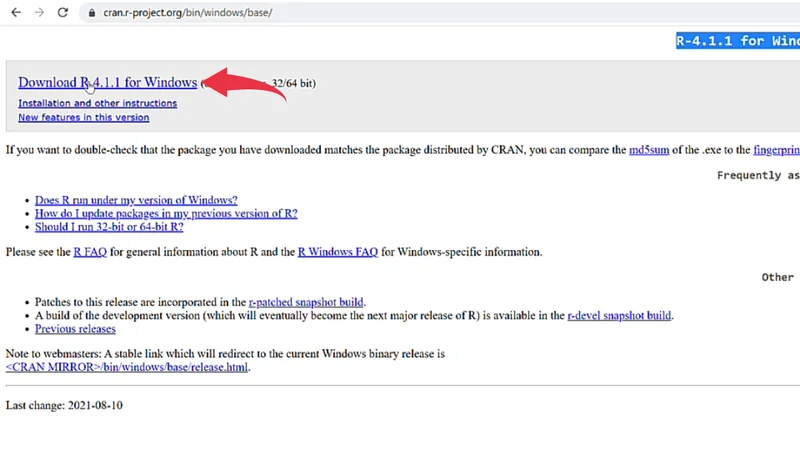Download R 4.1.1 for Windows
The image size is (800, 450).
(x=107, y=83)
